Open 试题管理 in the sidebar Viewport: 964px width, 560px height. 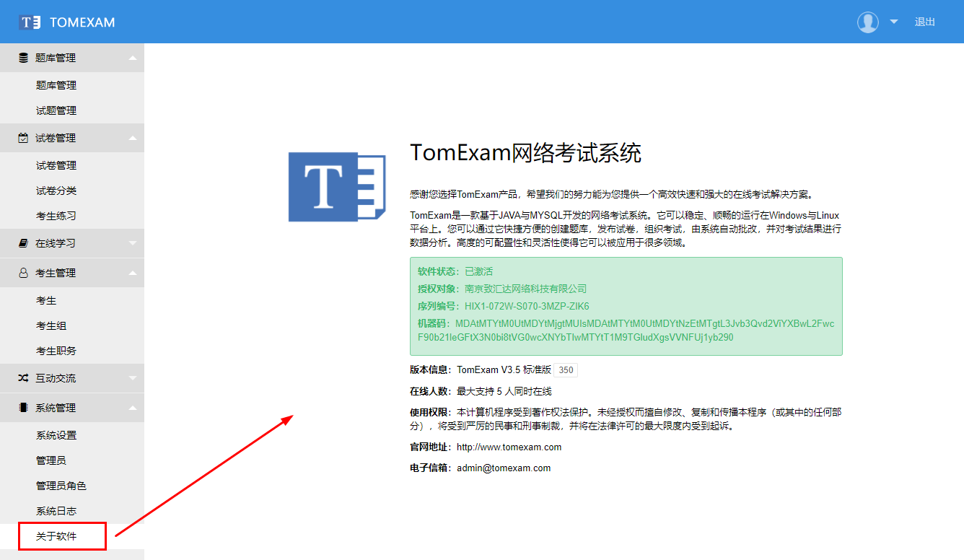(56, 110)
